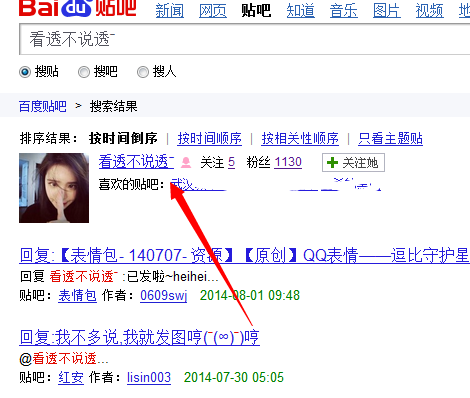
Task: Open the 视频 navigation link
Action: click(430, 11)
